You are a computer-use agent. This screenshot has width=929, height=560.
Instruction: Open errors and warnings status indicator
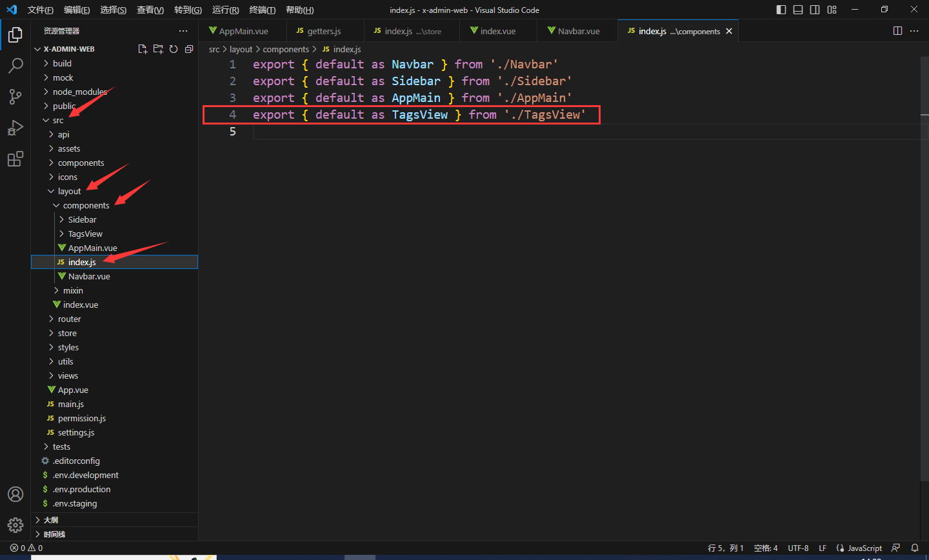click(26, 548)
